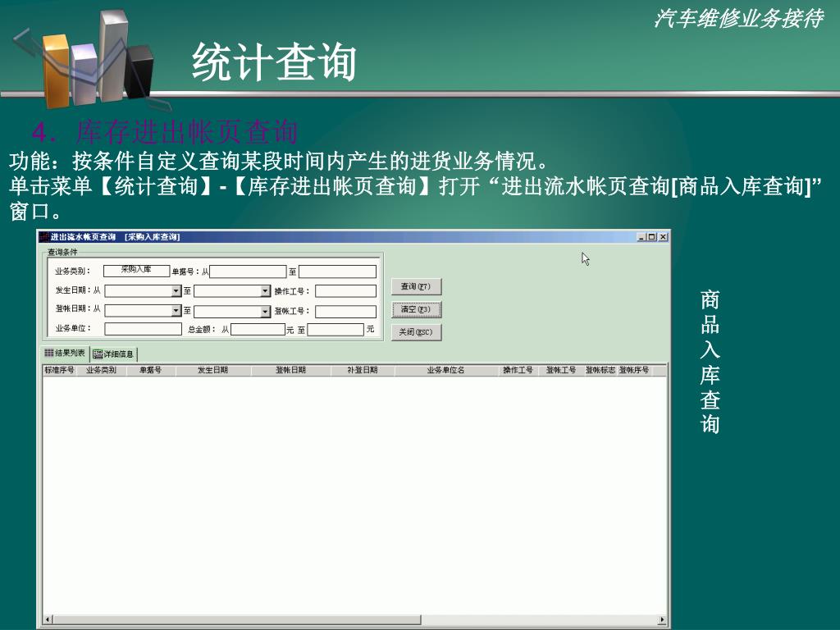This screenshot has width=840, height=630.
Task: Click the 发生日期 column header
Action: [x=212, y=370]
